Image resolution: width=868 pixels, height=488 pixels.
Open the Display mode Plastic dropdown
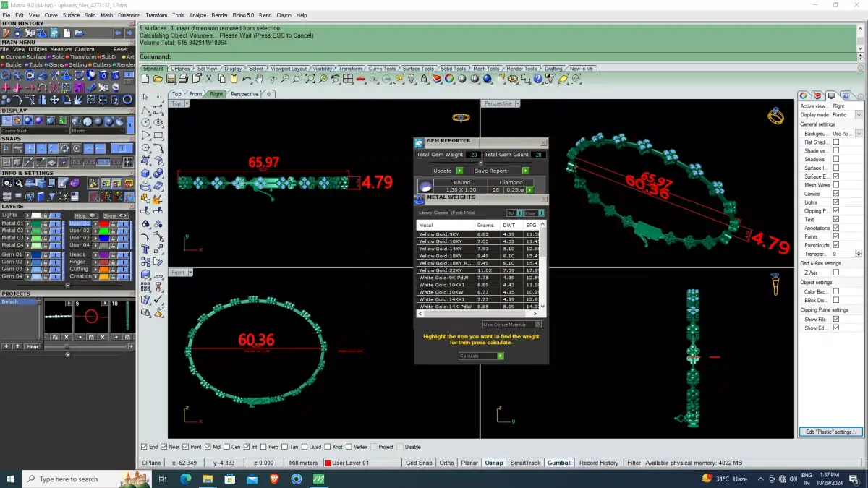(x=859, y=114)
